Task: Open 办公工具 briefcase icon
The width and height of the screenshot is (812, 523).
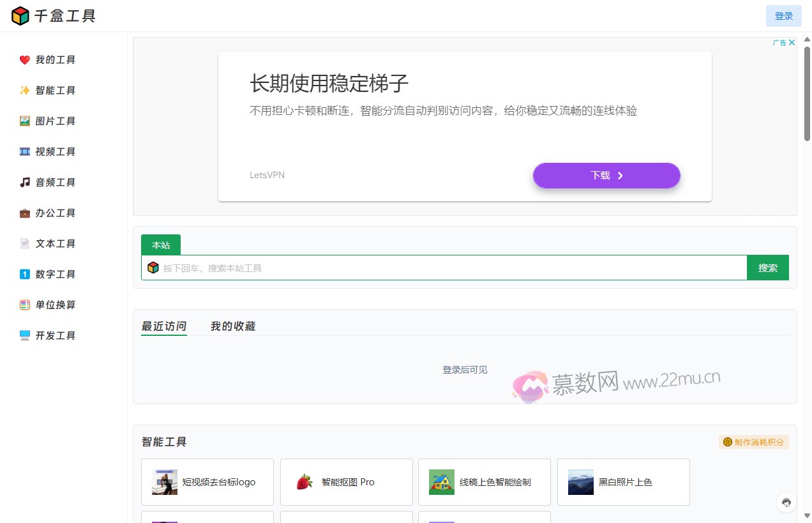Action: 24,213
